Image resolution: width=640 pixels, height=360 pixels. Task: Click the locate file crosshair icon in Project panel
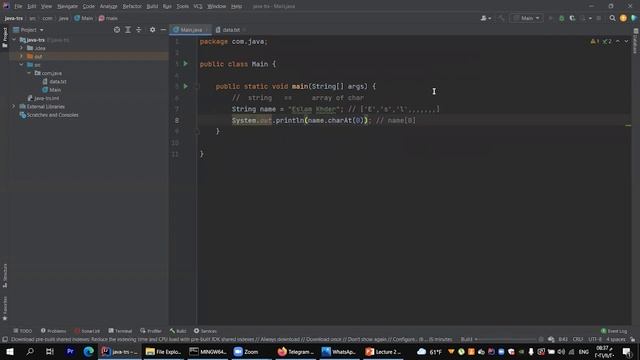(117, 30)
